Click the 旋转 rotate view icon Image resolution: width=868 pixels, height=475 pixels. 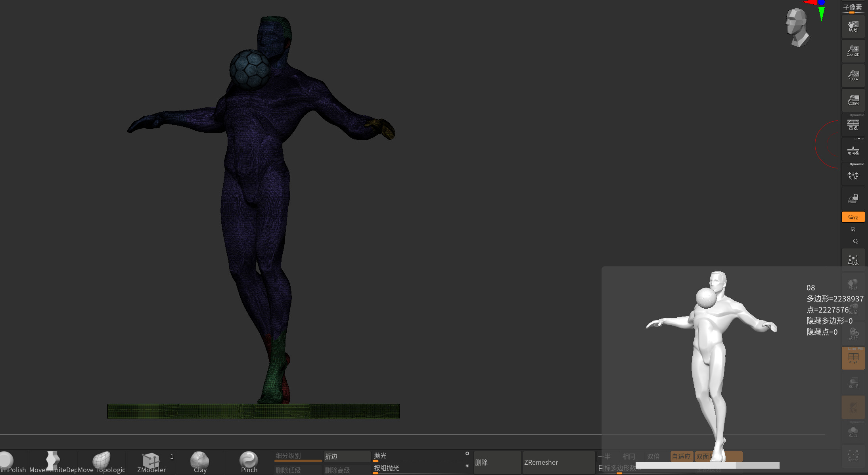pyautogui.click(x=853, y=334)
